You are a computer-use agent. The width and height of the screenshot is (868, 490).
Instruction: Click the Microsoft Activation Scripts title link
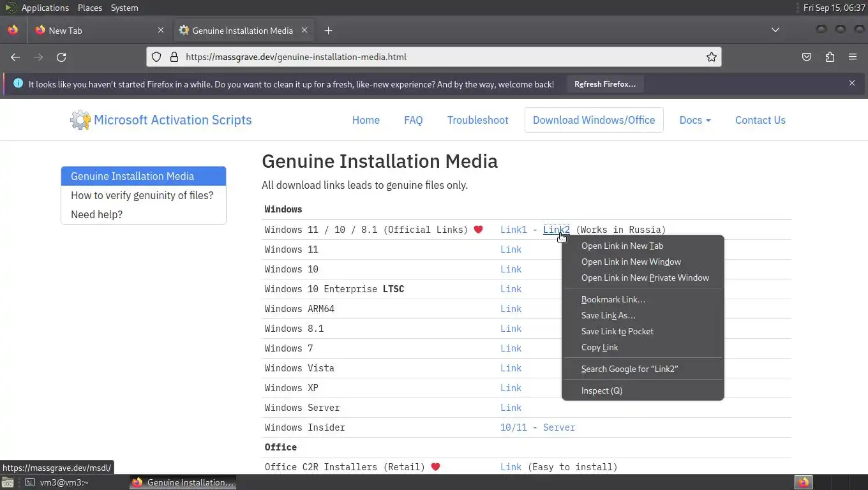point(172,120)
